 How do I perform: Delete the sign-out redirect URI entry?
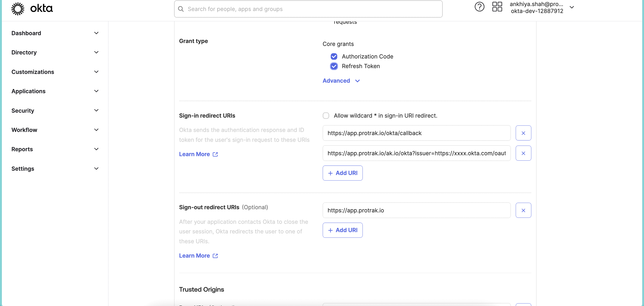(524, 210)
